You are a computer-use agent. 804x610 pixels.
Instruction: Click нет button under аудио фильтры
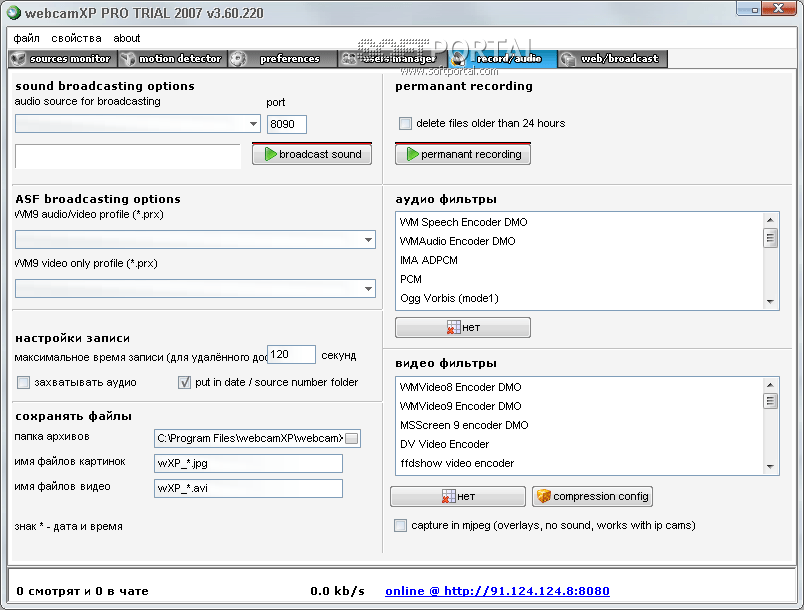463,328
